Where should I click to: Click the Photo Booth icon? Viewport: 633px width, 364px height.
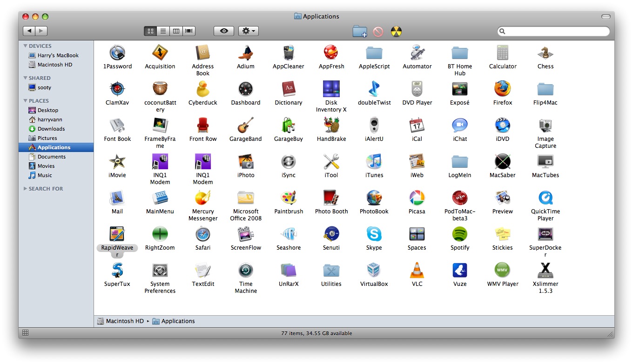coord(331,198)
